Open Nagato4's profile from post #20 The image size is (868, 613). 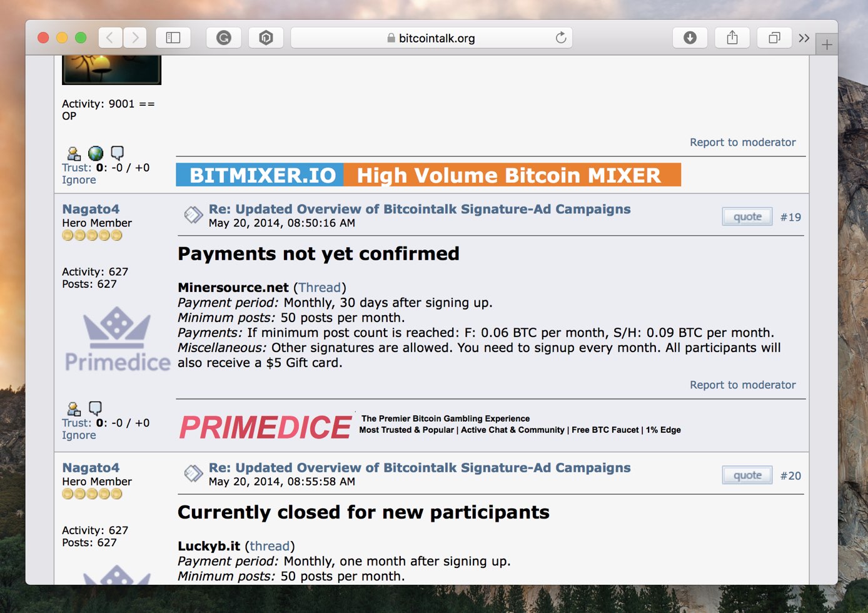pyautogui.click(x=91, y=467)
